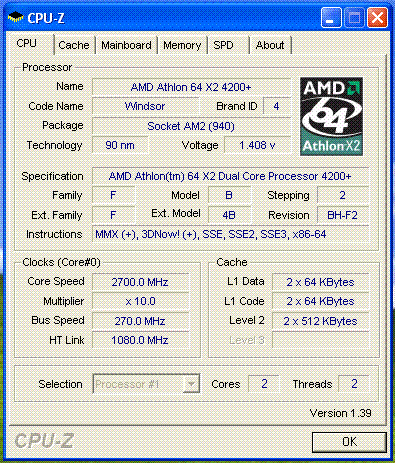Click the AMD Athlon 64 X2 logo

[x=331, y=117]
